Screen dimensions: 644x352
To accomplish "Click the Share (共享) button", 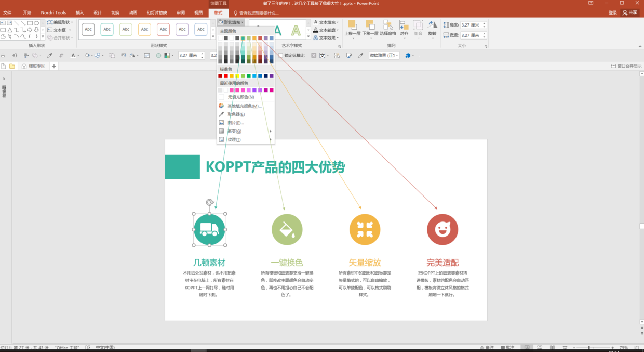I will [630, 12].
